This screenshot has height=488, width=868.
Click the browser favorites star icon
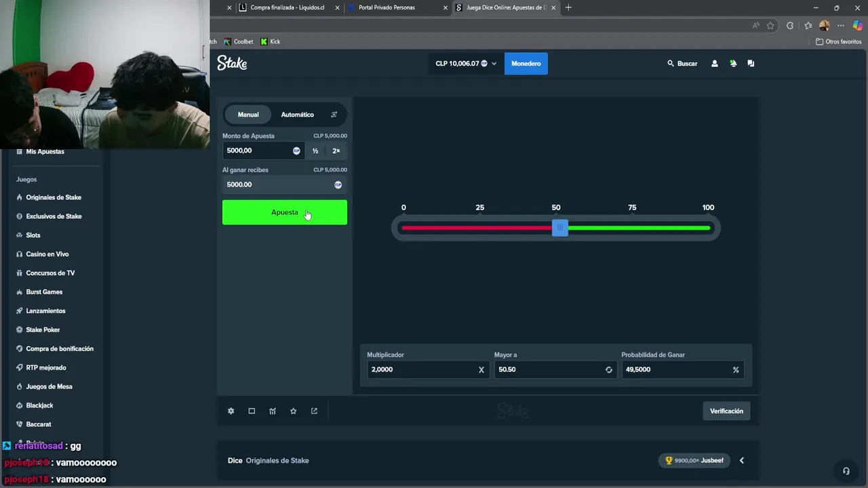[770, 26]
